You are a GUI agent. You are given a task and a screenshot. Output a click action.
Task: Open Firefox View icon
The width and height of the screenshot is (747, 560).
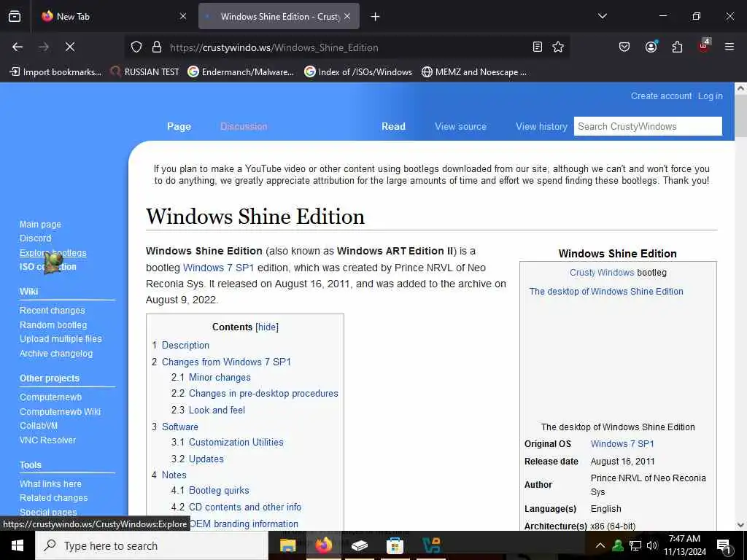15,16
